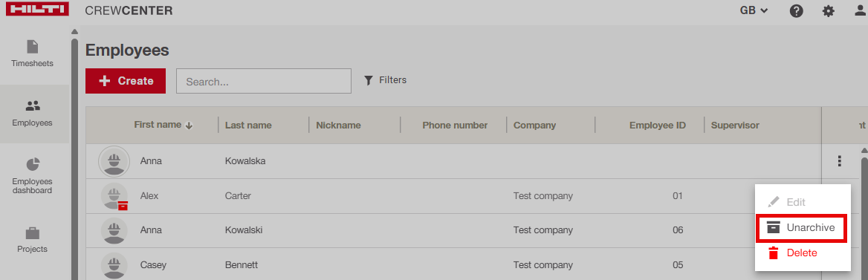Viewport: 868px width, 280px height.
Task: Click the Employees page heading
Action: click(127, 51)
